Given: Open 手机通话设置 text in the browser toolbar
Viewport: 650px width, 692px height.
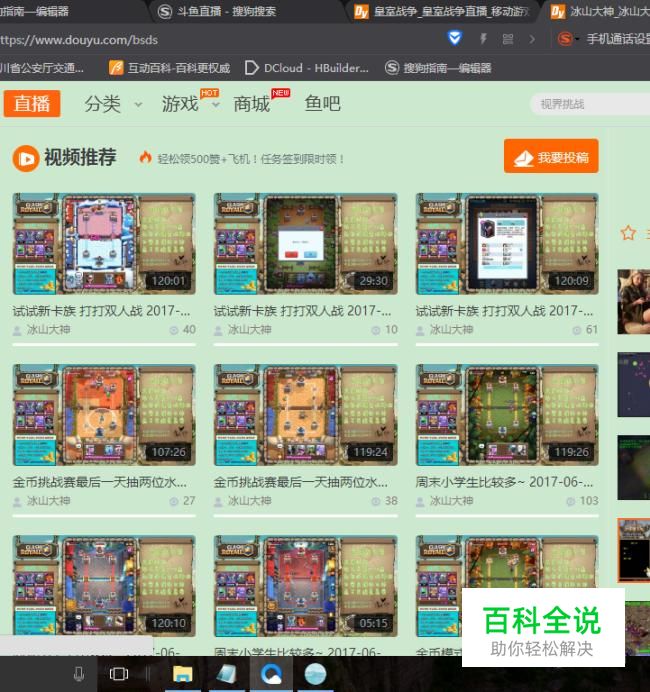Looking at the screenshot, I should coord(618,39).
